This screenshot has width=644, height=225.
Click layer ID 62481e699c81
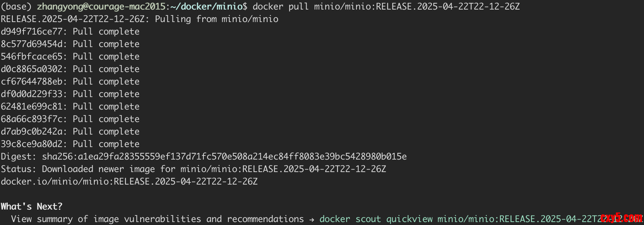coord(32,107)
